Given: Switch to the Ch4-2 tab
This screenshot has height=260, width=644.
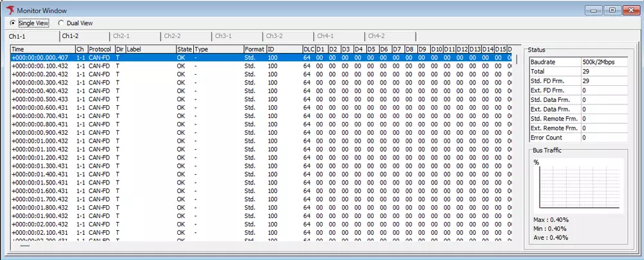Looking at the screenshot, I should coord(376,36).
